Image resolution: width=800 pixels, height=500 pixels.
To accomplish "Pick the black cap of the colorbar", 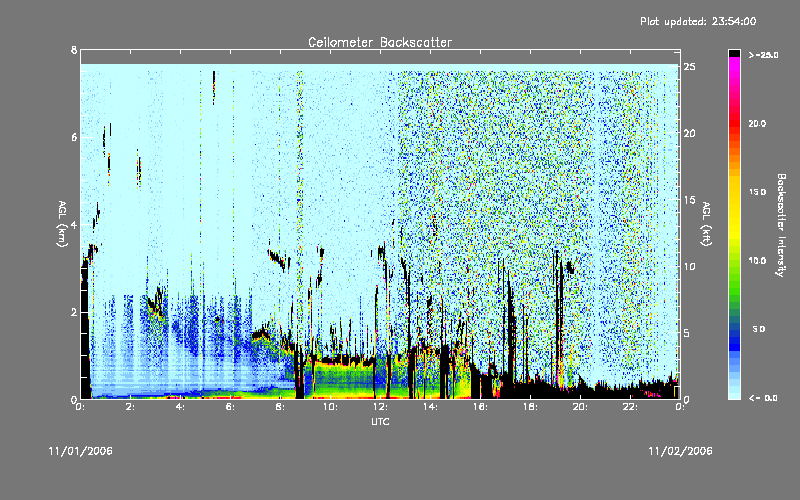I will (734, 53).
